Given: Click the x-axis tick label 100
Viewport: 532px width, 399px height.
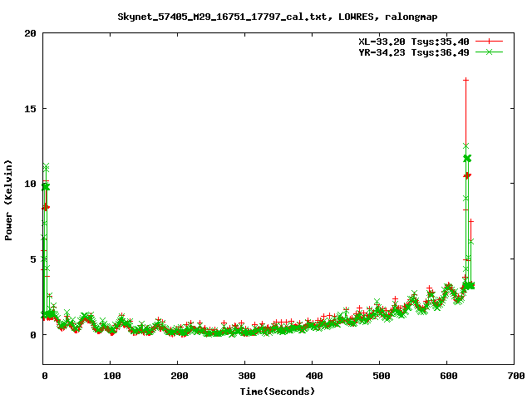Looking at the screenshot, I should pos(111,376).
